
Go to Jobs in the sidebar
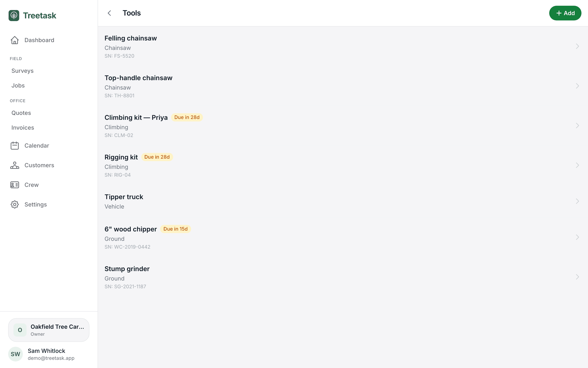click(18, 85)
